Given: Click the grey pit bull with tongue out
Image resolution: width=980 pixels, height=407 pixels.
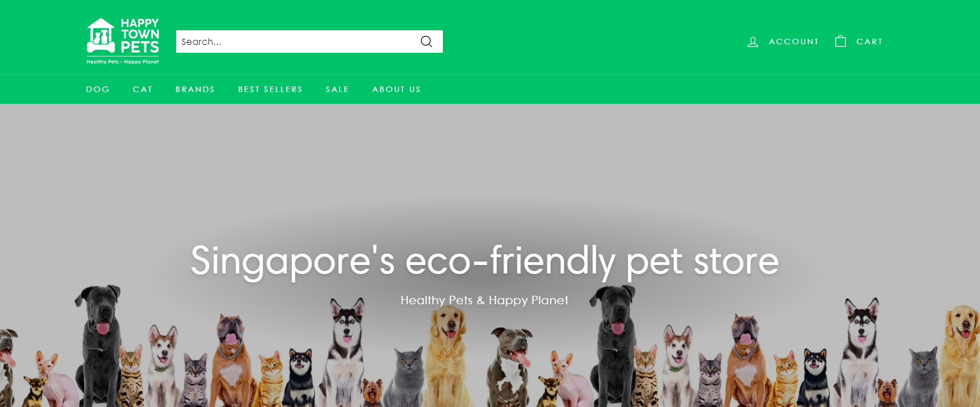Looking at the screenshot, I should tap(511, 365).
